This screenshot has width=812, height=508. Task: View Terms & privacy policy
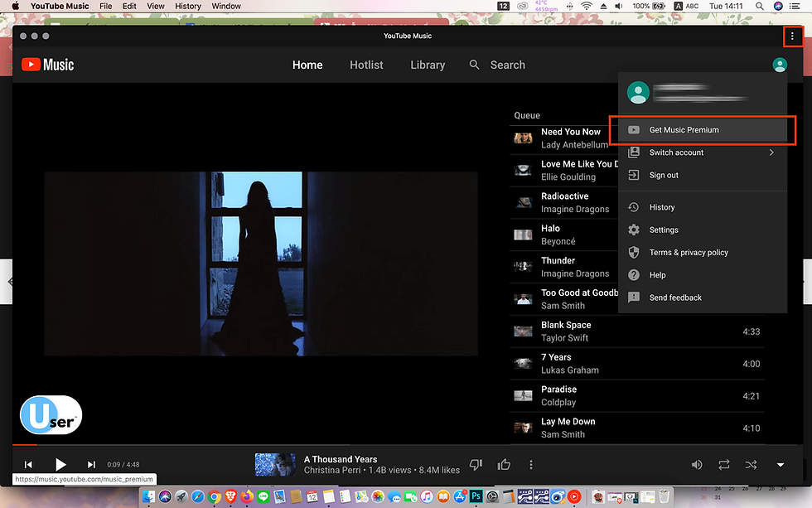click(x=703, y=252)
